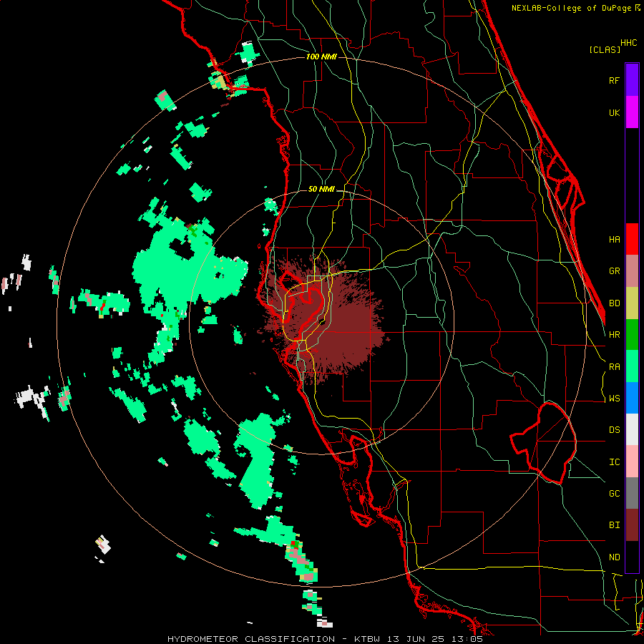Click the WS blue legend swatch
This screenshot has height=644, width=644.
[x=632, y=398]
